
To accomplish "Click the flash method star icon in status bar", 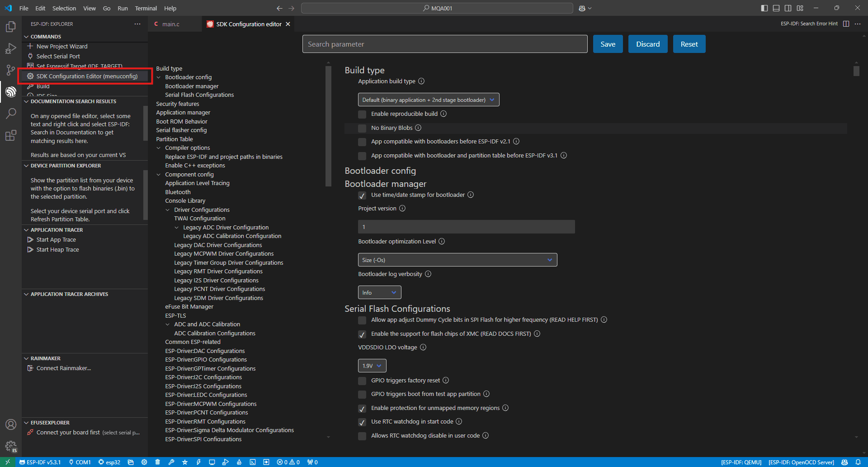I will 185,462.
